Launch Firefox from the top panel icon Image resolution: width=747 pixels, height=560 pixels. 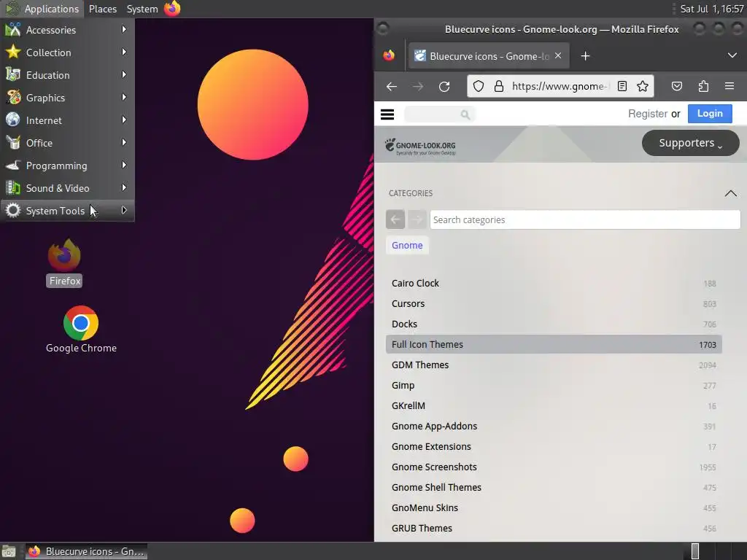172,9
